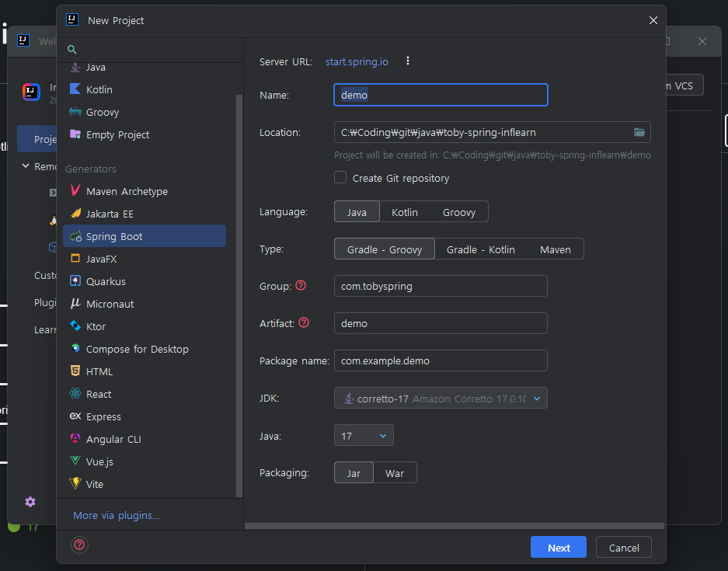Click the Quarkus icon
This screenshot has height=571, width=728.
75,281
